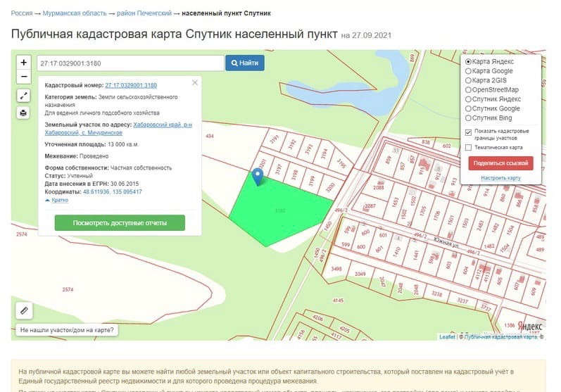Click parcel 434 label on map
Viewport: 561px width, 392px height.
coord(210,136)
